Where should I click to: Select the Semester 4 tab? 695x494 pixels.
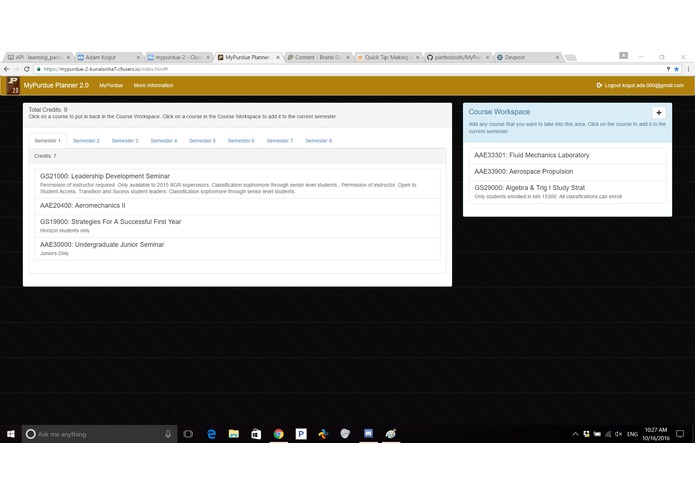point(164,141)
